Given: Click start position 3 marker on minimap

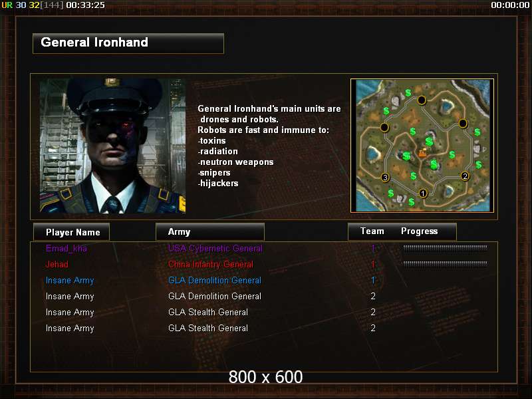Looking at the screenshot, I should [x=385, y=177].
